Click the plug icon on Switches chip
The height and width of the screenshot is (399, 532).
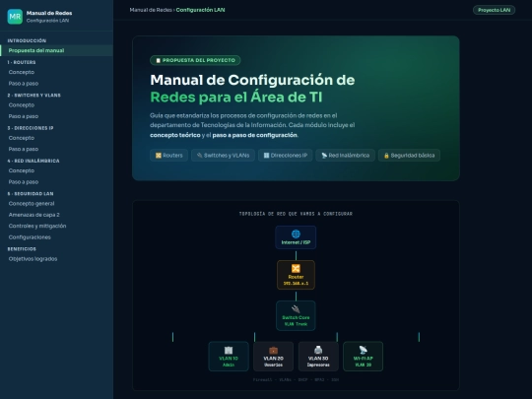[x=199, y=156]
